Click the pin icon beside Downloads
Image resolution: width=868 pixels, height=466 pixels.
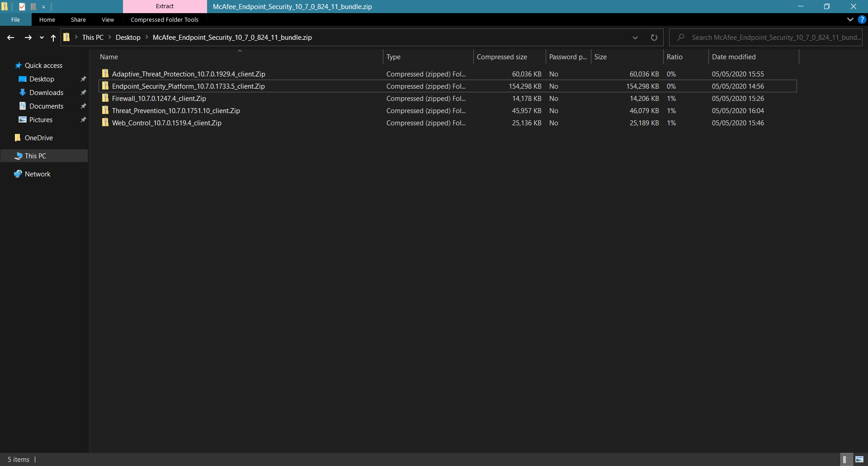pyautogui.click(x=83, y=93)
